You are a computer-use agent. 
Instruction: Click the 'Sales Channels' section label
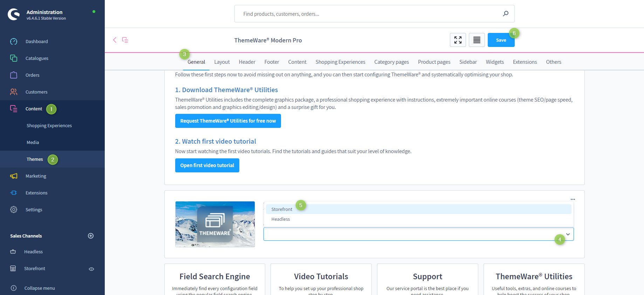point(26,236)
